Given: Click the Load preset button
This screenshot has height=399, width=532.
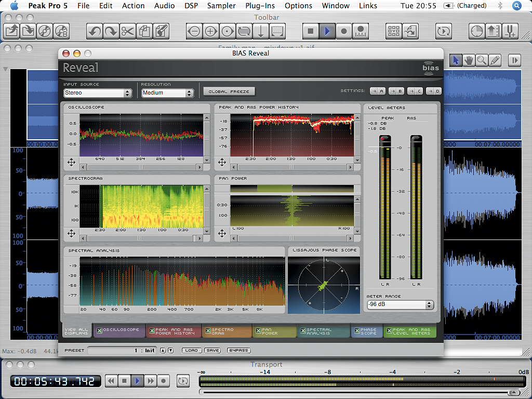Looking at the screenshot, I should 192,351.
